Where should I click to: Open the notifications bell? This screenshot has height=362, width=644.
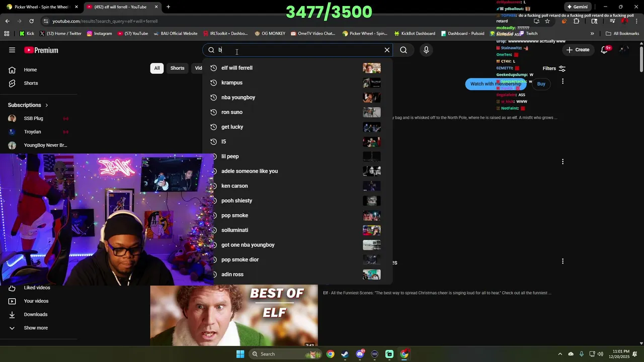click(x=604, y=50)
